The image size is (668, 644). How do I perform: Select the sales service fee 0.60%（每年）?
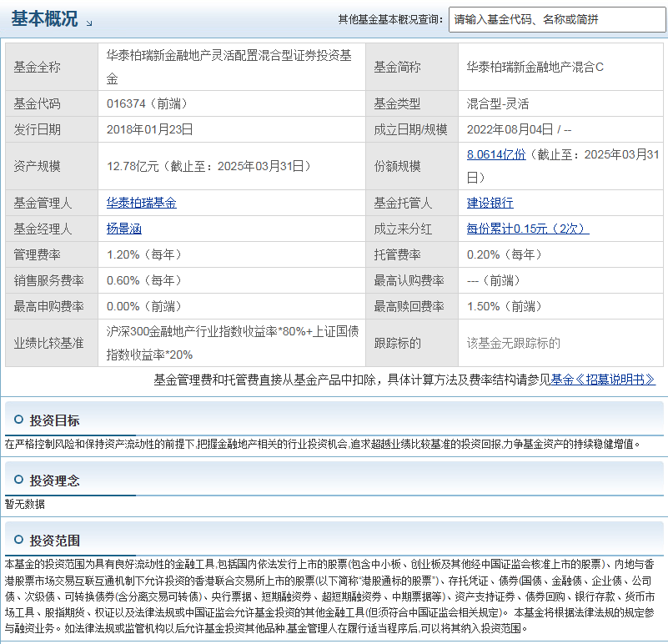[144, 280]
